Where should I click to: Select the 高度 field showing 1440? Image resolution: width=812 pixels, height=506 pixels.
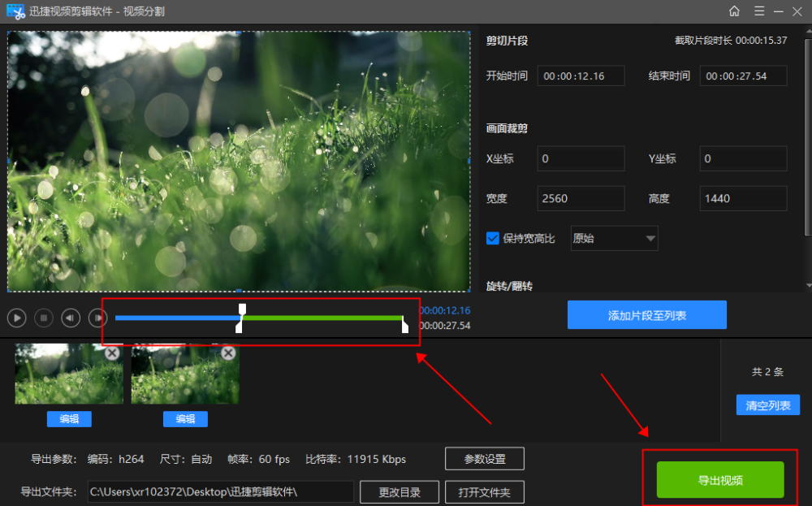tap(743, 198)
